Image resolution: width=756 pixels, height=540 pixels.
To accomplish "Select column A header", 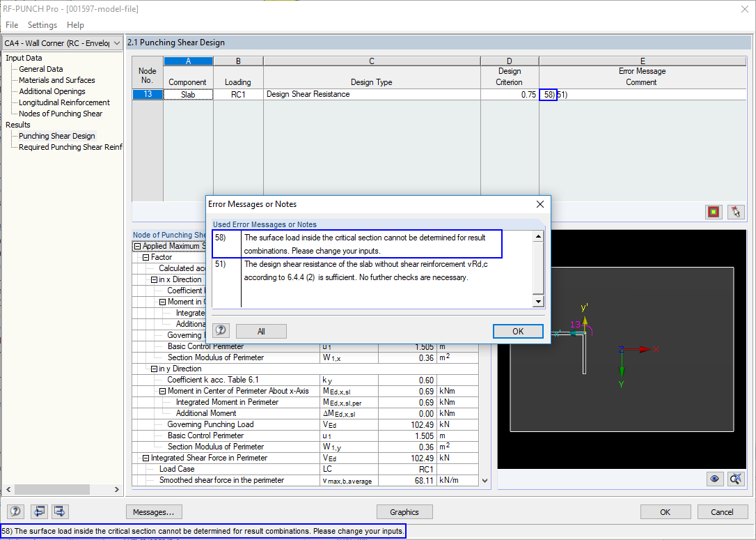I will (188, 61).
